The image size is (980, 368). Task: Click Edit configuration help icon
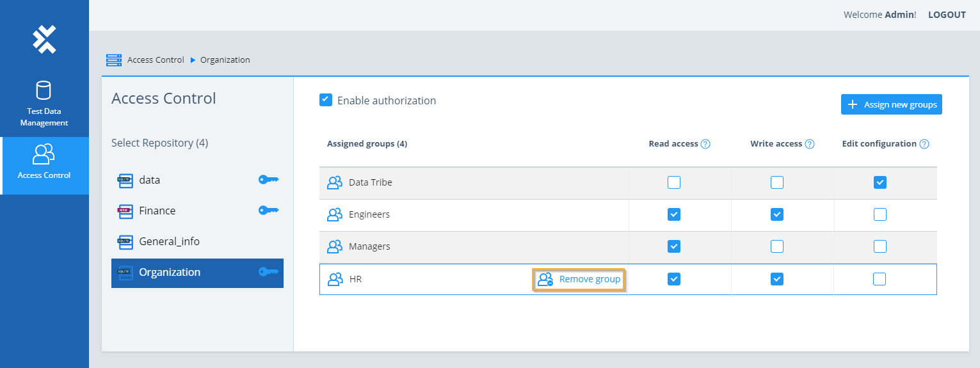pos(924,144)
